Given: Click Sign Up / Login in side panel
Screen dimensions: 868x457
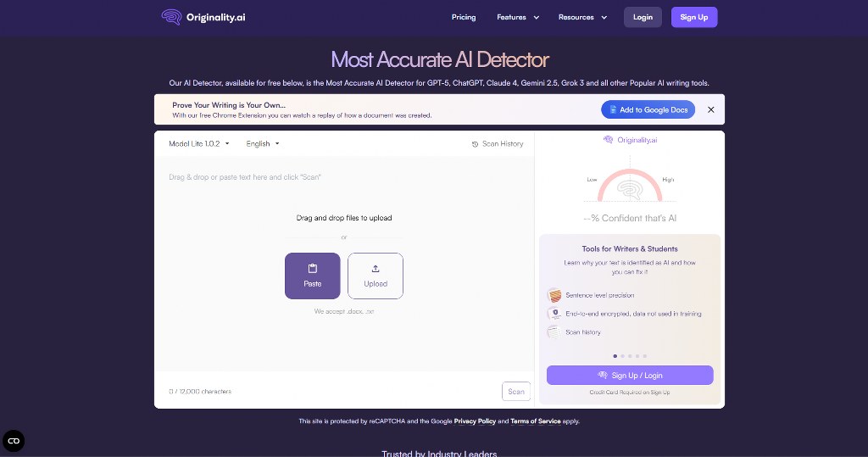Looking at the screenshot, I should 630,375.
